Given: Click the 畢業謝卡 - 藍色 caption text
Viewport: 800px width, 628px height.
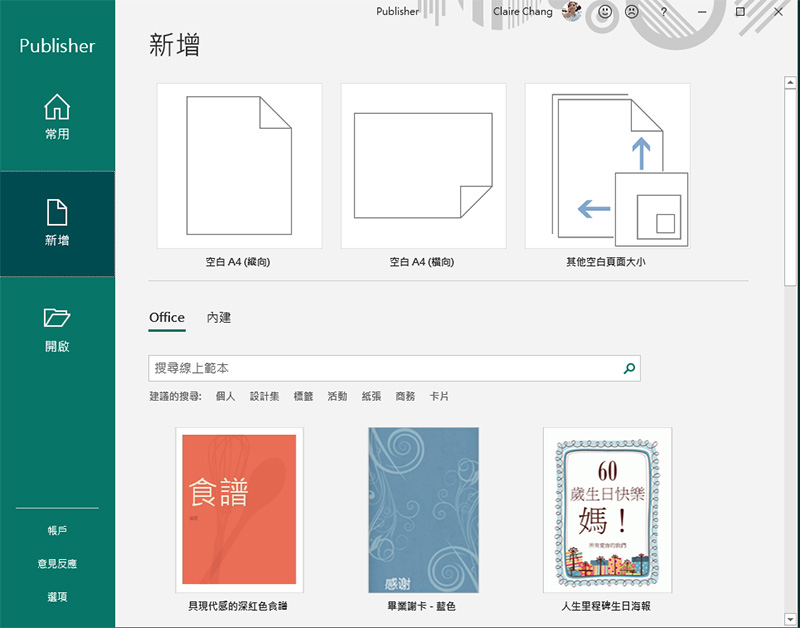Looking at the screenshot, I should 421,606.
